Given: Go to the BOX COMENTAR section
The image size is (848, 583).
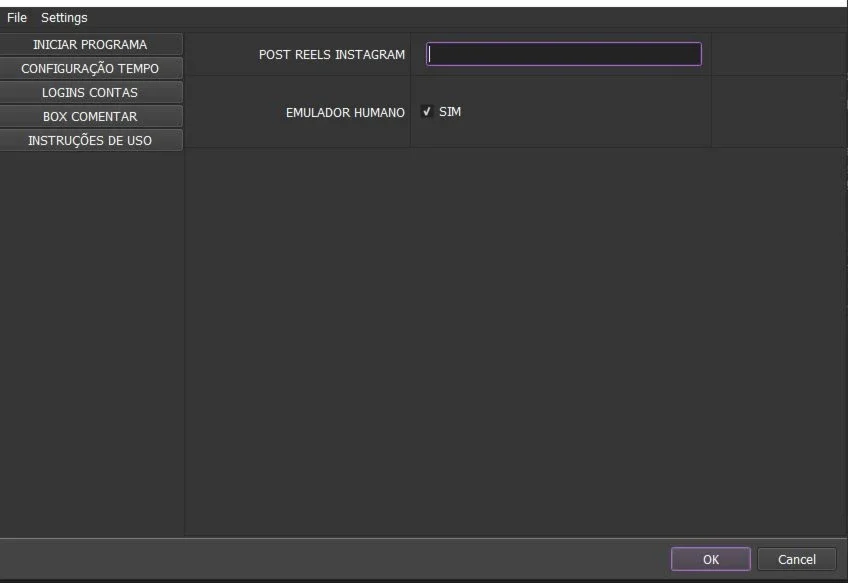Looking at the screenshot, I should click(90, 116).
